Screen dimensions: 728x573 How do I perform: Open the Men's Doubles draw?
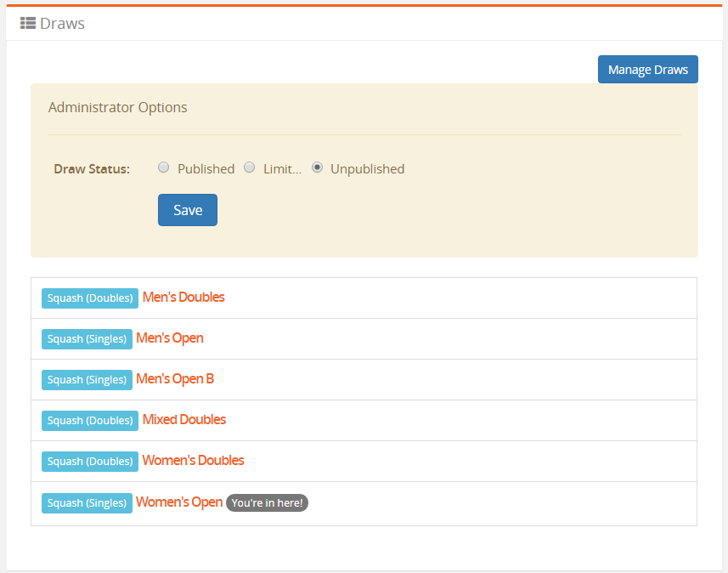(183, 297)
